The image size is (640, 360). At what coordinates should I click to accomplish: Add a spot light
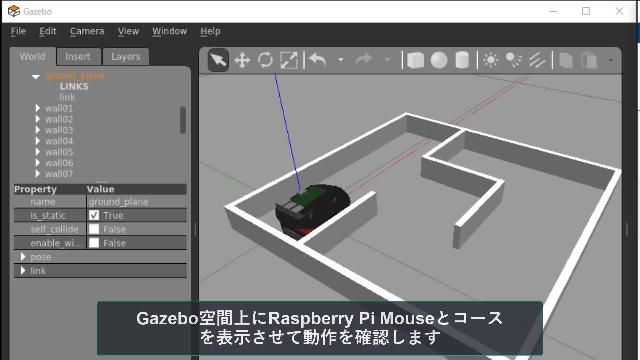pos(513,60)
